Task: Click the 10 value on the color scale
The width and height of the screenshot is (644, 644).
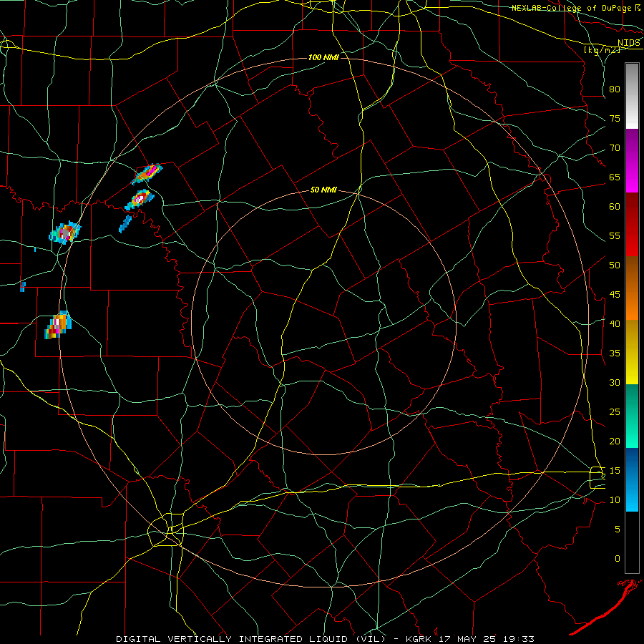Action: [615, 500]
